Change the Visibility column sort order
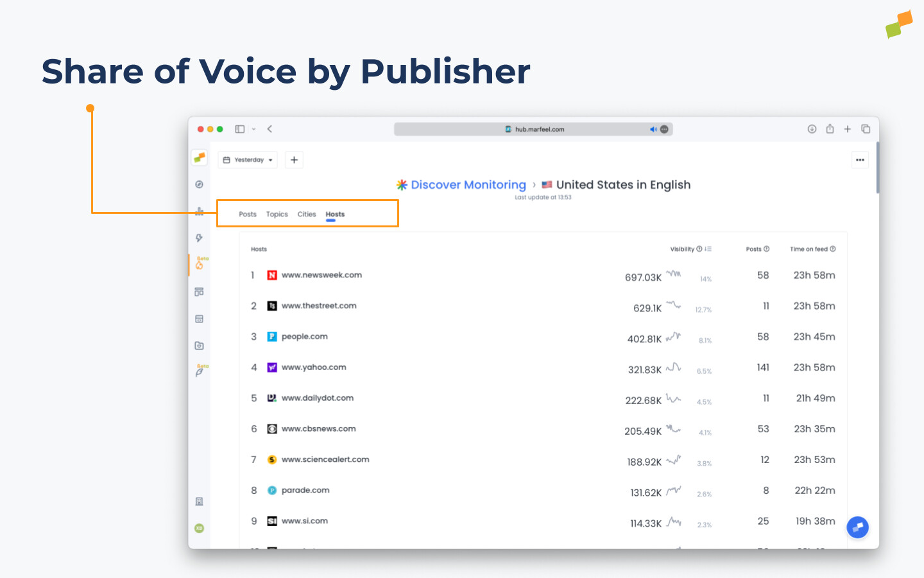This screenshot has height=578, width=924. click(706, 249)
